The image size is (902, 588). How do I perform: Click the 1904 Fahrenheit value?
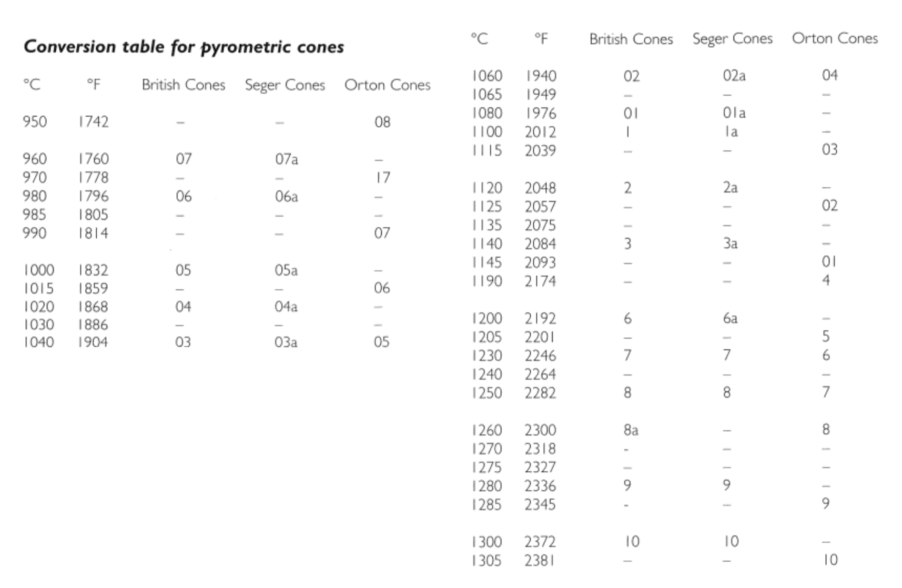[93, 342]
